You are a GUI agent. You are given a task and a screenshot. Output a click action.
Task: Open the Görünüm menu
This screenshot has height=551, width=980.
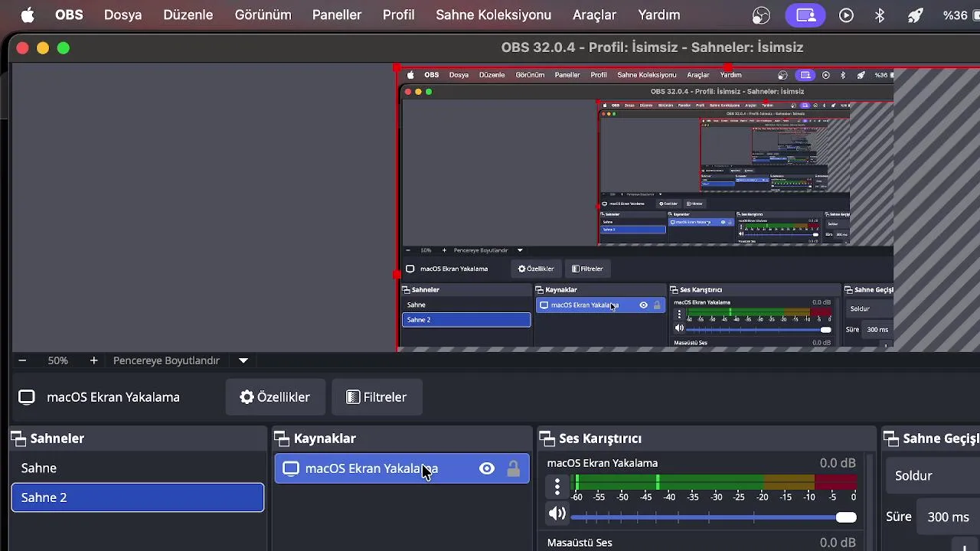pos(263,15)
